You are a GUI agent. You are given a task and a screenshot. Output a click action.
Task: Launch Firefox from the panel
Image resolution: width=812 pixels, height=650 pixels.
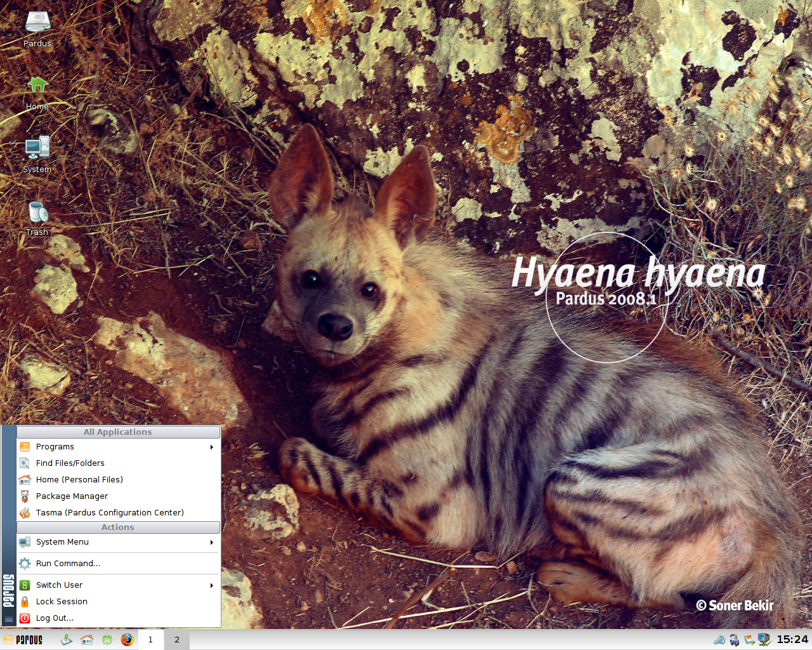128,640
